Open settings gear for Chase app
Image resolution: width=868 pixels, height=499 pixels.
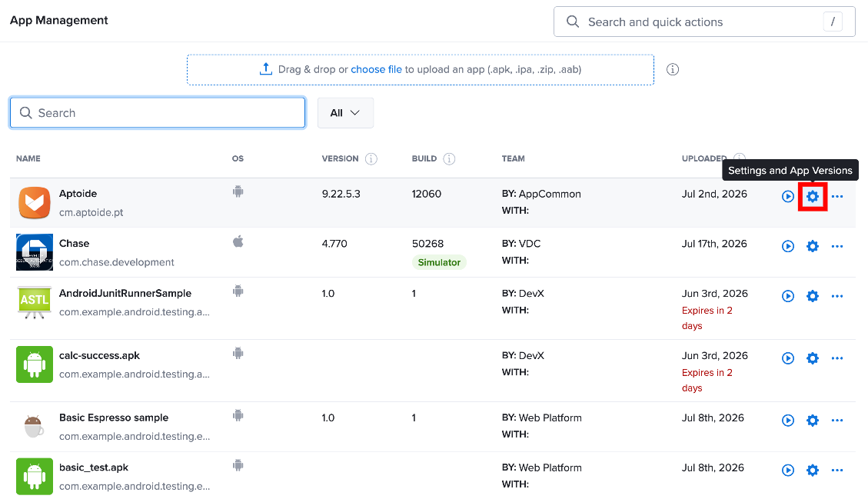click(x=812, y=246)
